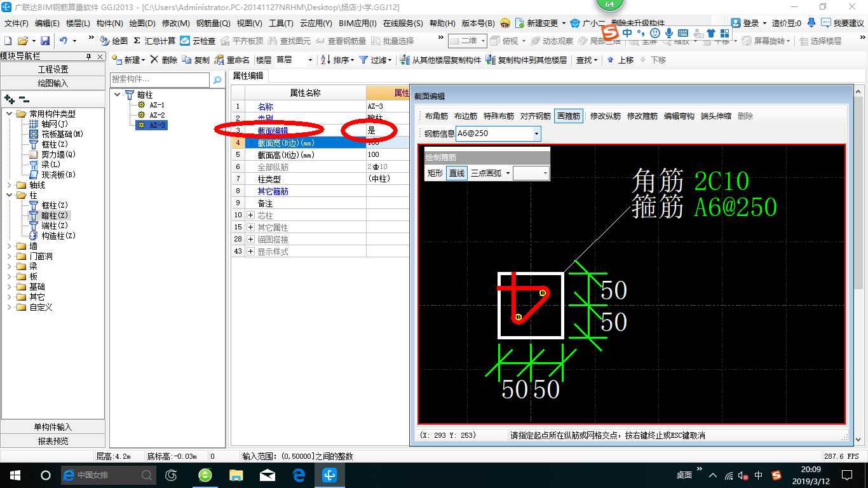Click the Undo arrow icon
Screen dimensions: 868x488
coord(64,41)
